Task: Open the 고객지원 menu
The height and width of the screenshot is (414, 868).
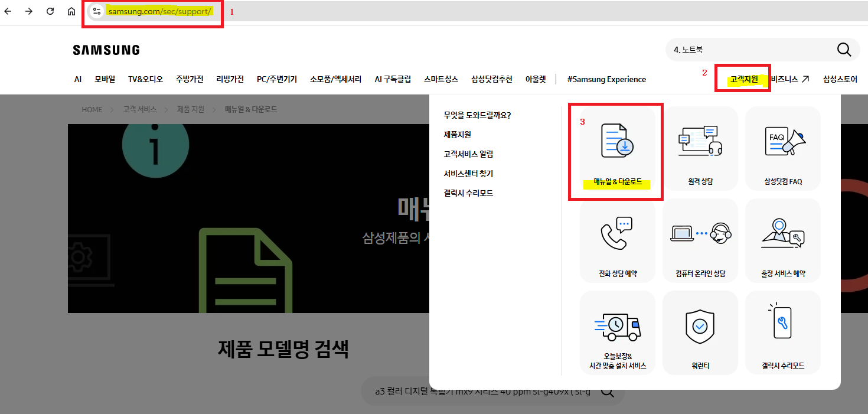Action: click(x=743, y=79)
